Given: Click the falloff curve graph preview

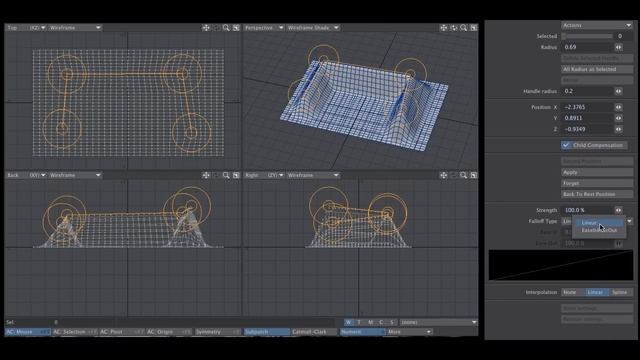Looking at the screenshot, I should [561, 265].
